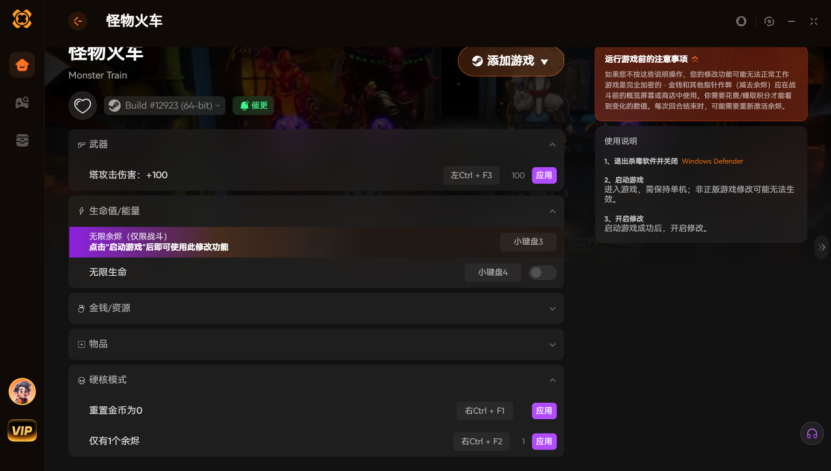Toggle the 无限生命 switch on

(x=542, y=272)
